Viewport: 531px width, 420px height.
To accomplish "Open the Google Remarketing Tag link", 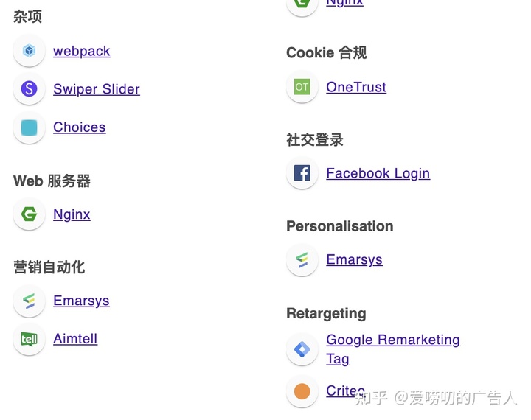I will tap(393, 349).
